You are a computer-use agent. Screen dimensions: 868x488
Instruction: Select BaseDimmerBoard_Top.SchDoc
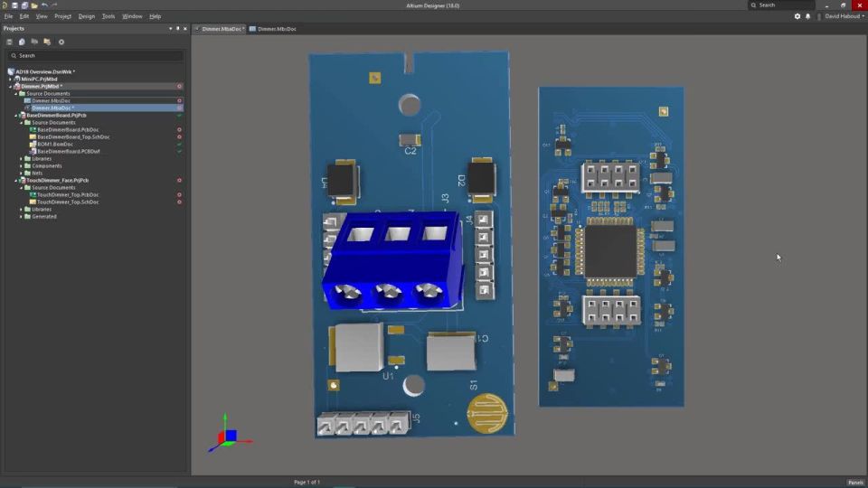tap(73, 136)
